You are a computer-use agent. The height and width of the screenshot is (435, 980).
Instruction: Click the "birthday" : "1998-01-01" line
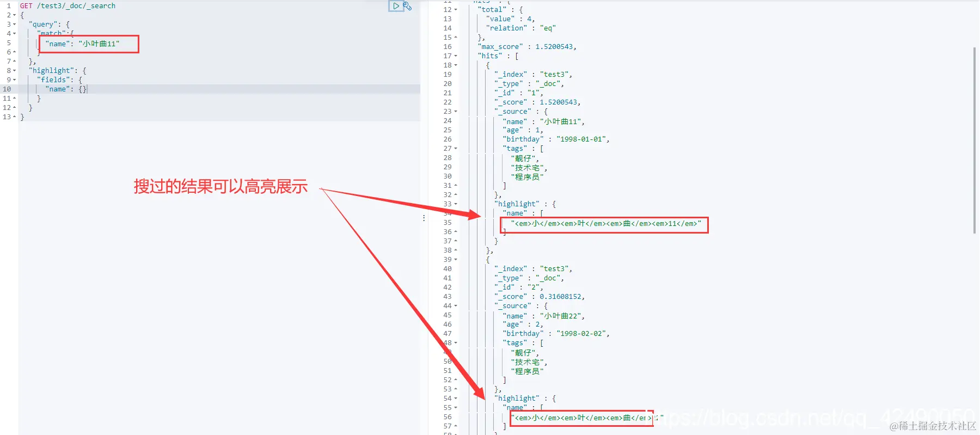[556, 139]
